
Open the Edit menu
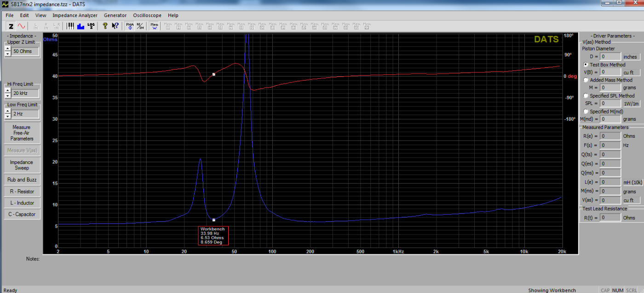(24, 15)
